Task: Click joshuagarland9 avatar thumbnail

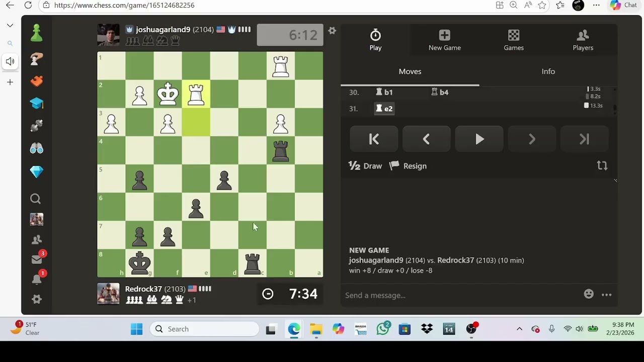Action: tap(109, 35)
